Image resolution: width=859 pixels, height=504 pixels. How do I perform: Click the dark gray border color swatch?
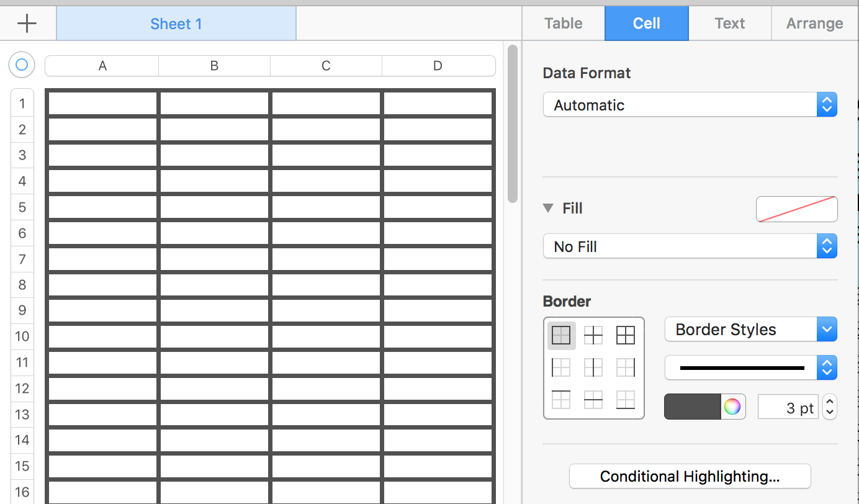coord(693,407)
